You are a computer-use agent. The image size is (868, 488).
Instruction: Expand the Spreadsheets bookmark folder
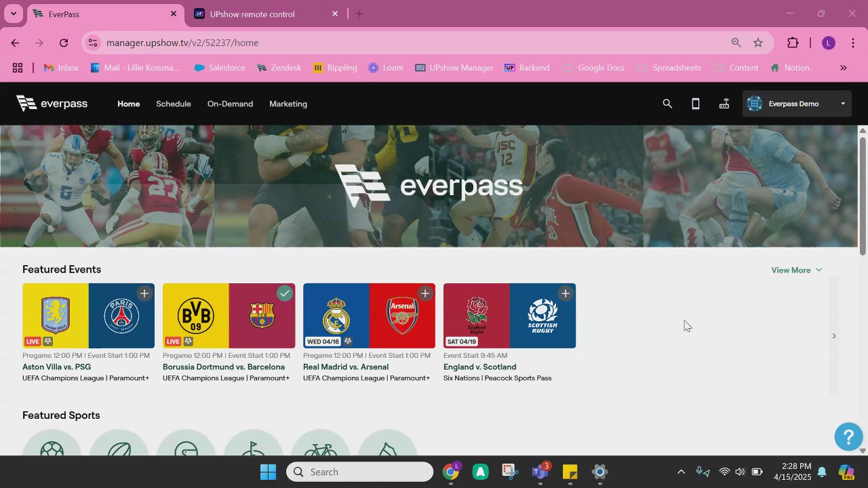tap(669, 68)
